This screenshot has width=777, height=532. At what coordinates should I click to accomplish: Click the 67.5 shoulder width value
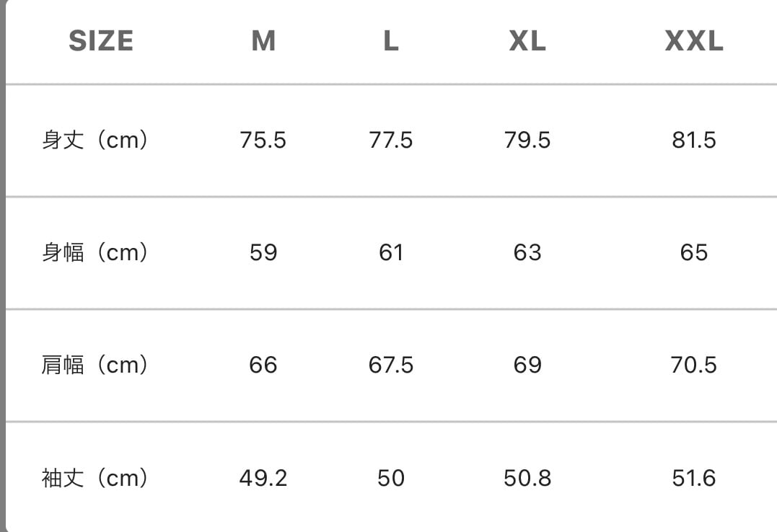pyautogui.click(x=390, y=365)
